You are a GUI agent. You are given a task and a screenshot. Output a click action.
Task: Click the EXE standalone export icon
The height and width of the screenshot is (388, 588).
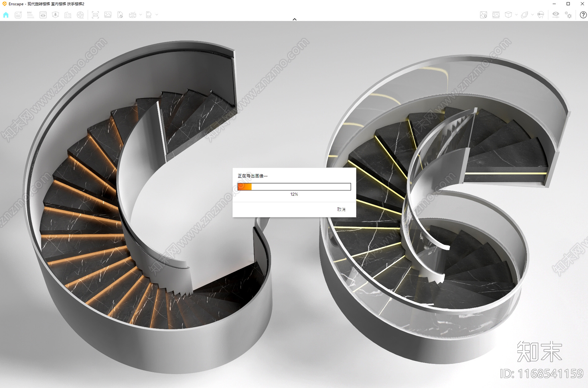pos(149,15)
